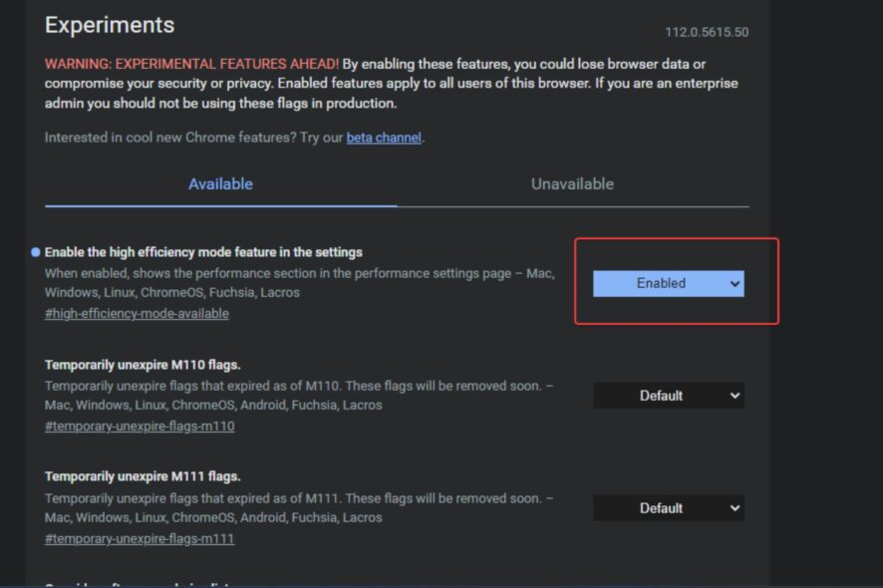The image size is (883, 588).
Task: Expand the M110 flags Default dropdown
Action: click(668, 396)
